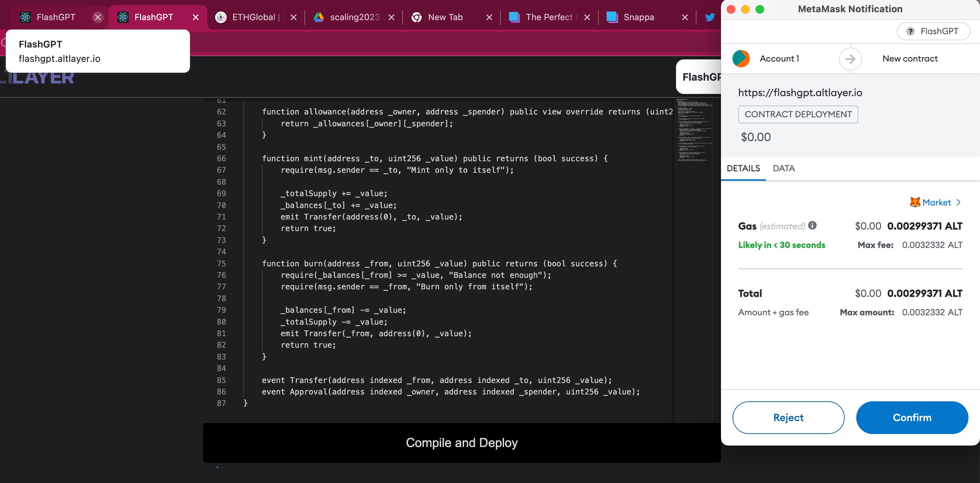This screenshot has height=483, width=980.
Task: Click the 'Balance not enough' require line
Action: click(x=416, y=275)
